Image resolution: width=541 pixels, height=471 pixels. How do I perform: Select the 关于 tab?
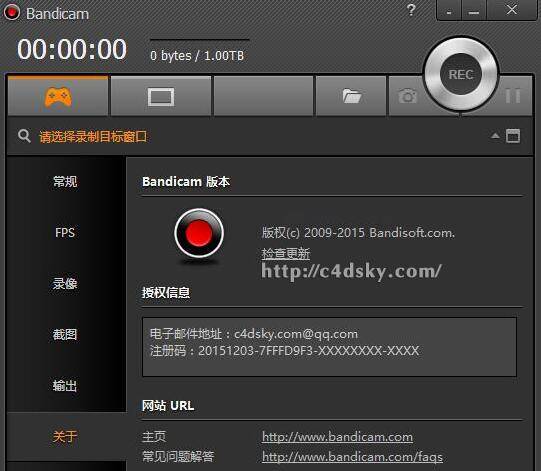65,436
